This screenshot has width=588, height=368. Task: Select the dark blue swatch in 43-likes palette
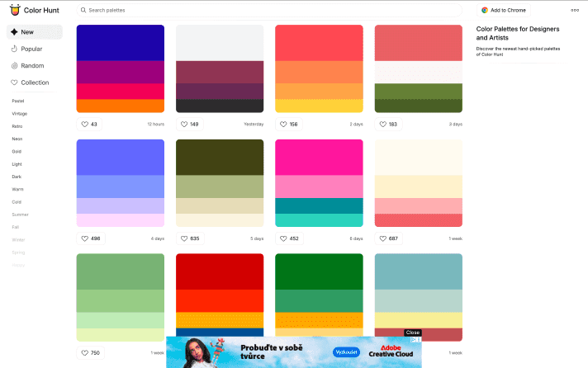tap(121, 43)
